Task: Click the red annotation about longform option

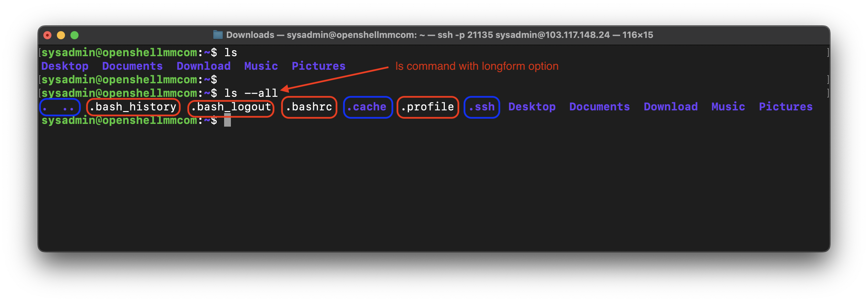Action: (x=477, y=66)
